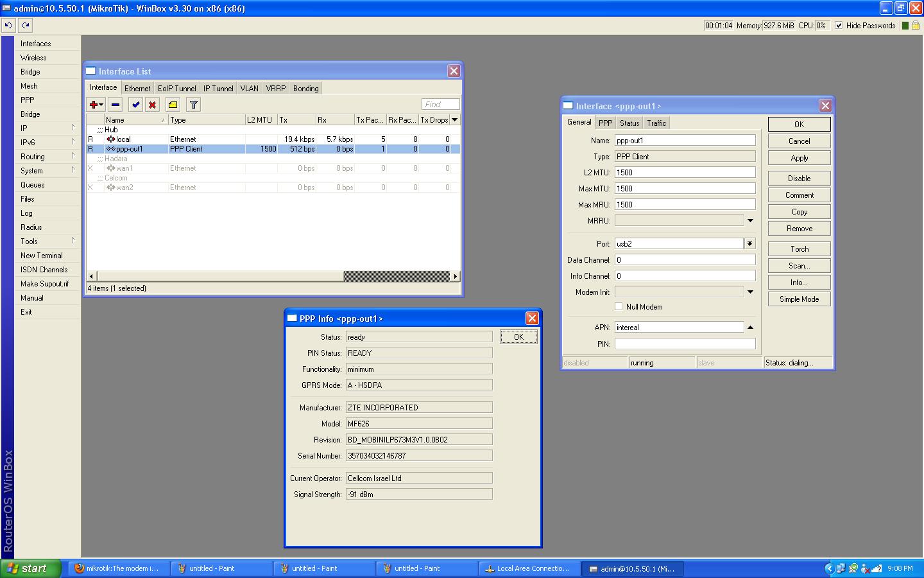Click the scroll right arrow in Interface List

[456, 276]
